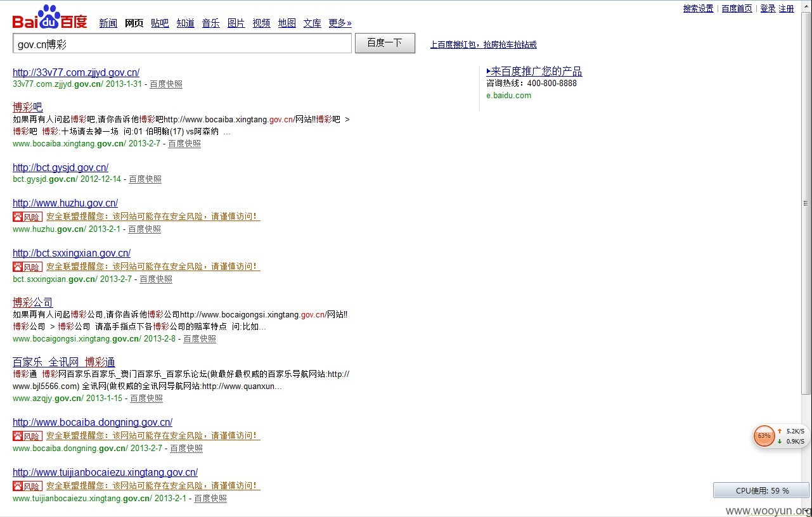The width and height of the screenshot is (812, 517).
Task: Click security warning text under bct.sxxingxian.gov.cn
Action: pos(153,267)
